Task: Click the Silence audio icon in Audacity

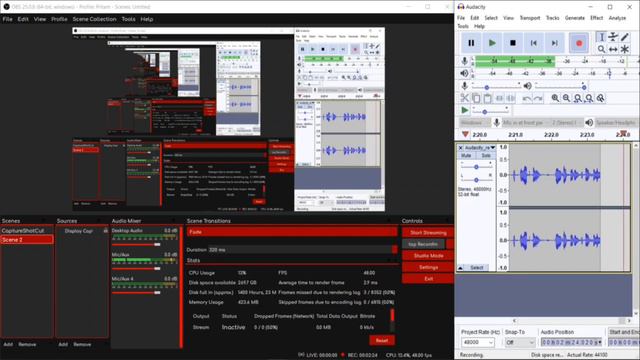Action: [511, 98]
